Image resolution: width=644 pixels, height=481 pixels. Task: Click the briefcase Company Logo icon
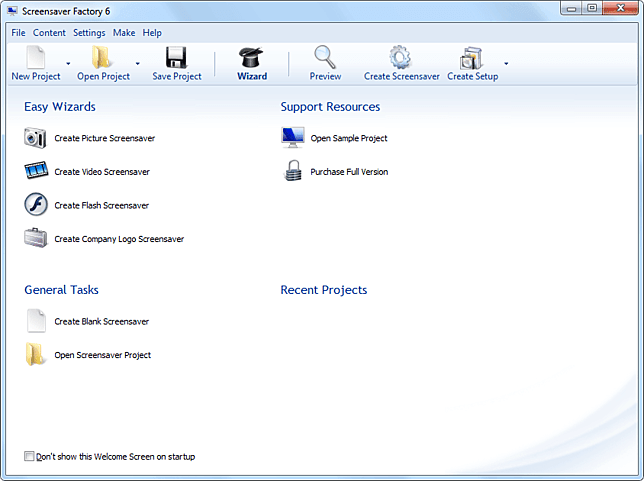coord(36,238)
